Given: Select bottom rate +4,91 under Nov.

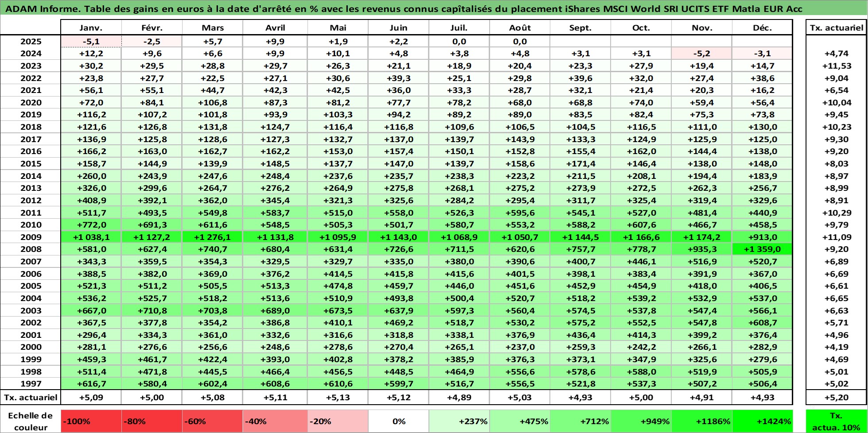Looking at the screenshot, I should tap(702, 397).
